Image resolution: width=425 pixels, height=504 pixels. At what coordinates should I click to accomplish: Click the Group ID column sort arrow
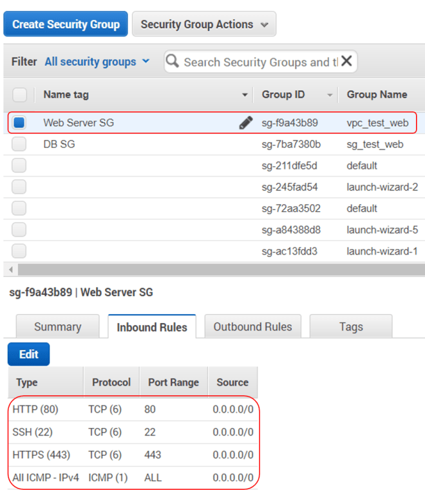(330, 95)
